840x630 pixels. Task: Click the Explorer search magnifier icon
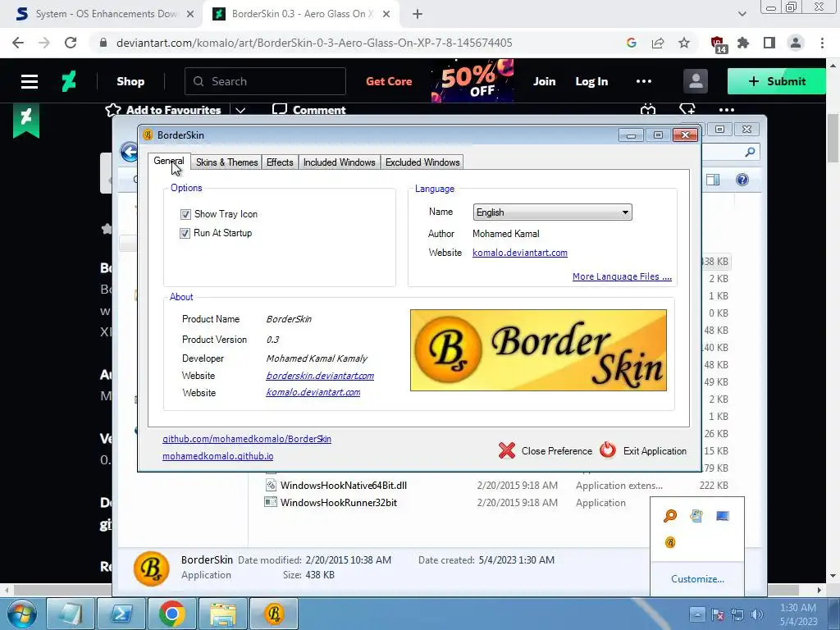click(x=750, y=152)
